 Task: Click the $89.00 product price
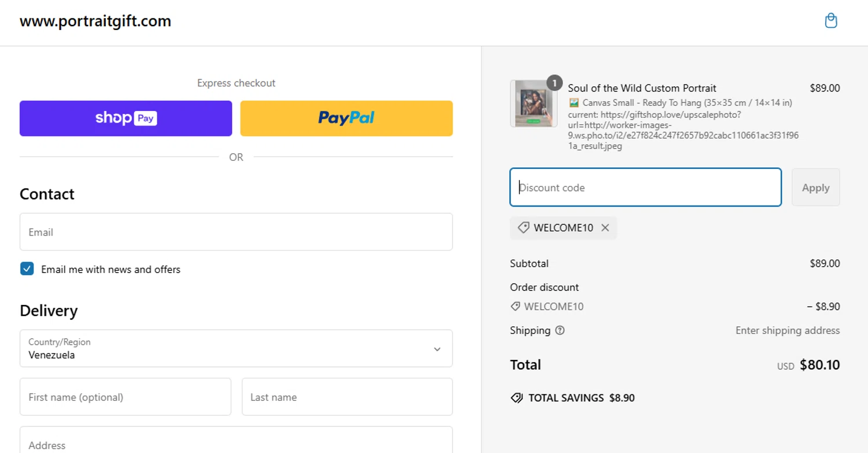[825, 88]
